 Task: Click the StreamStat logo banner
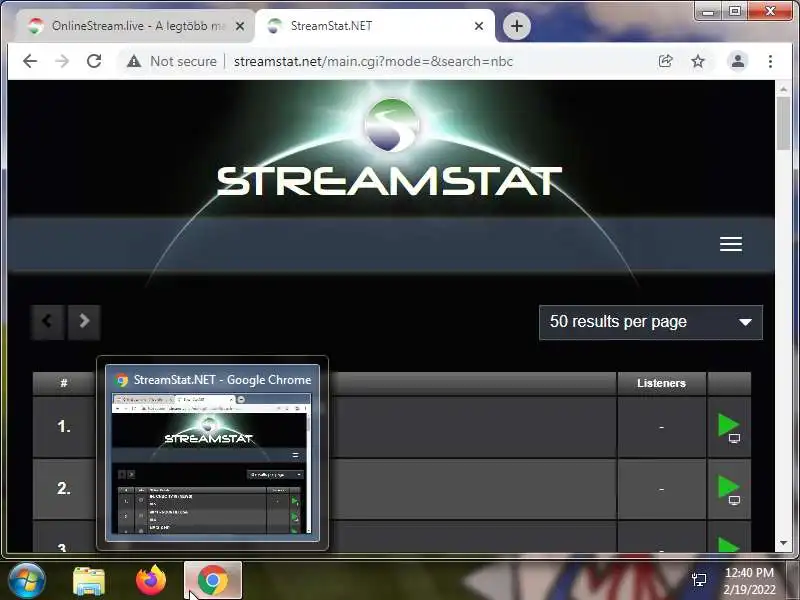[x=390, y=148]
